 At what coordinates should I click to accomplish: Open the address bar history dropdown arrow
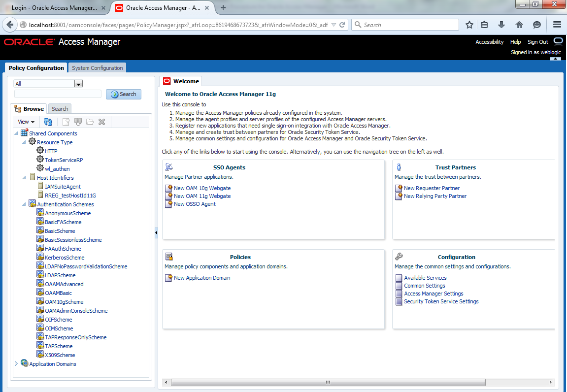pos(334,25)
